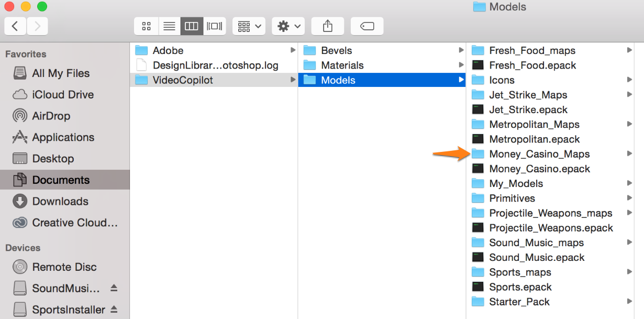Viewport: 644px width, 319px height.
Task: Open Applications in the sidebar
Action: [x=63, y=137]
